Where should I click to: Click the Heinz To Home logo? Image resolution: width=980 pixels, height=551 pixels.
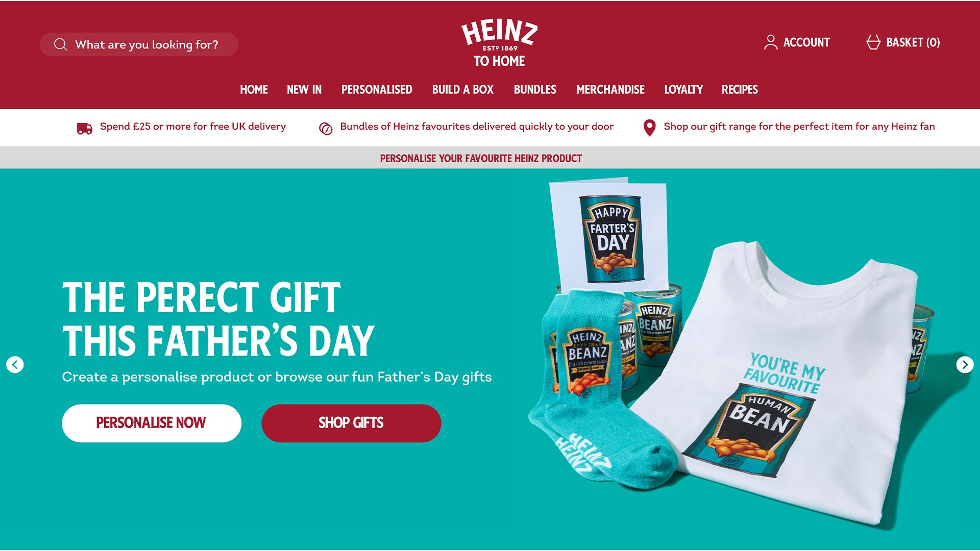[x=499, y=43]
